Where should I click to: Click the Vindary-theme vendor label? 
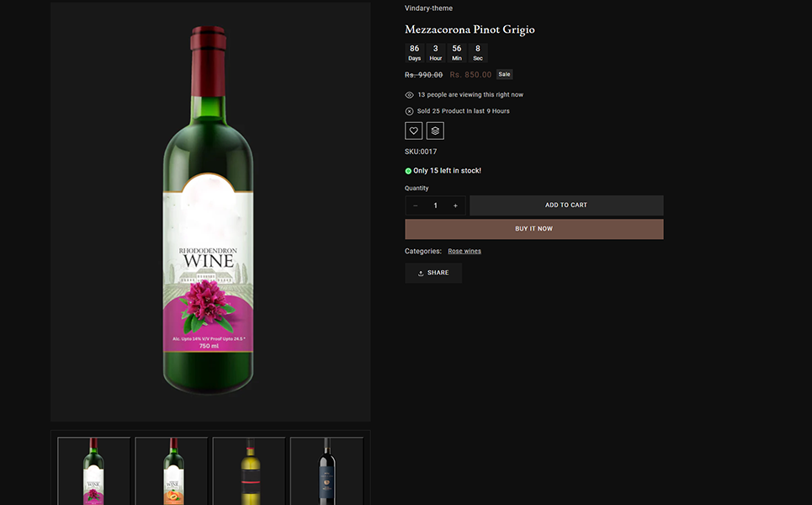click(428, 8)
